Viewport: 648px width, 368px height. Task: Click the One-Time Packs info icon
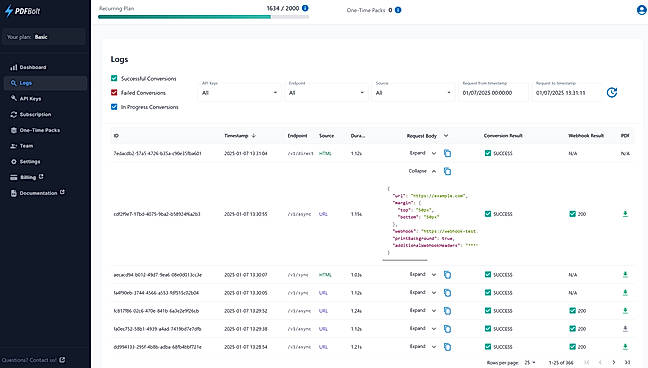398,10
